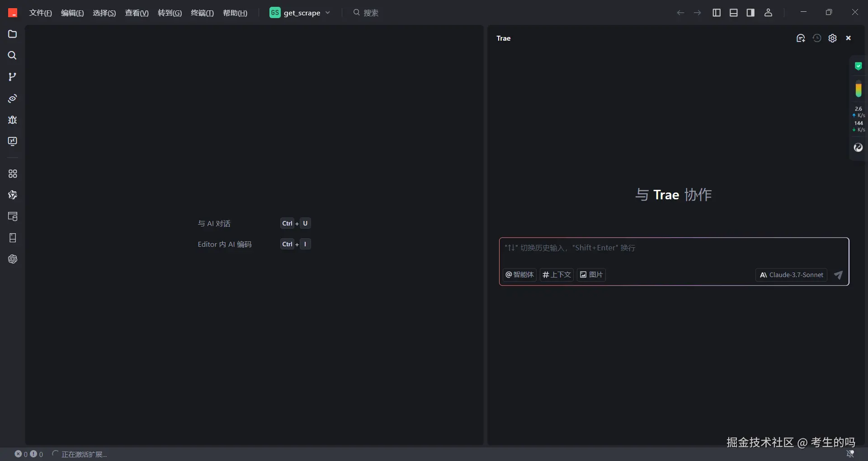This screenshot has height=461, width=868.
Task: Close the Trae application window
Action: [x=855, y=12]
